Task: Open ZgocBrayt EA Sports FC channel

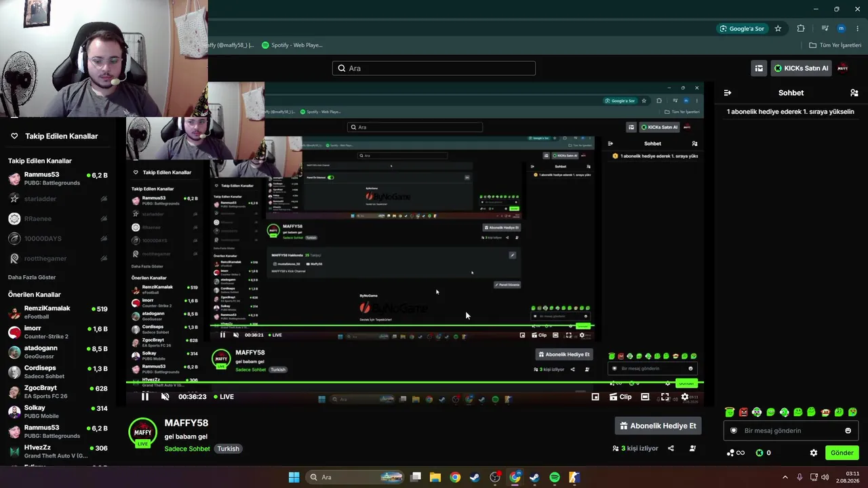Action: tap(58, 392)
